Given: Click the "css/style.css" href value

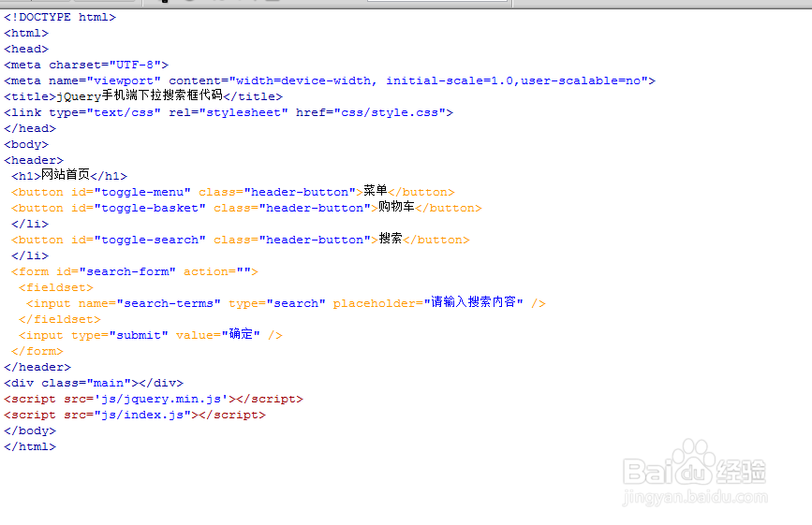Looking at the screenshot, I should click(390, 112).
